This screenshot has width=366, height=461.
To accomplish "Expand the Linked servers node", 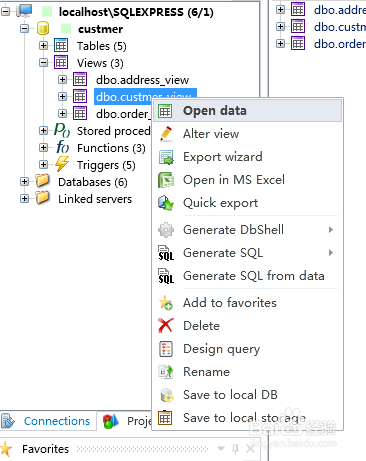I will (24, 199).
